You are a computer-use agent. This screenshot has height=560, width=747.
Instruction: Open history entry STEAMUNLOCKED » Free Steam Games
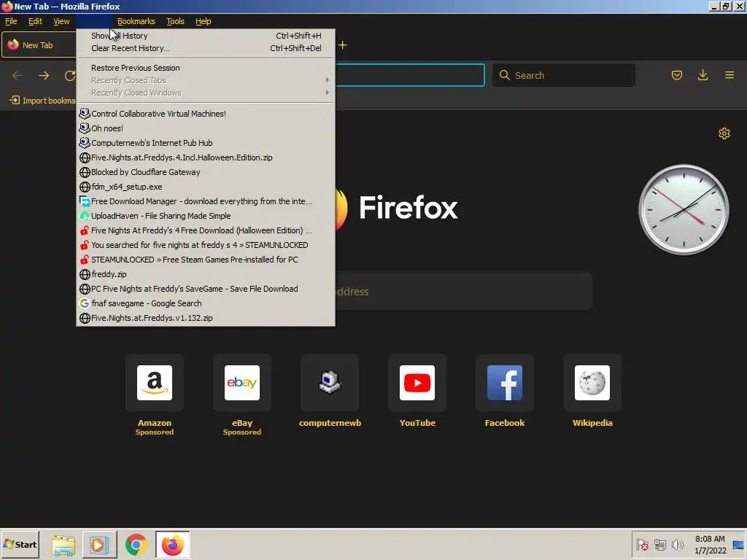(x=206, y=260)
